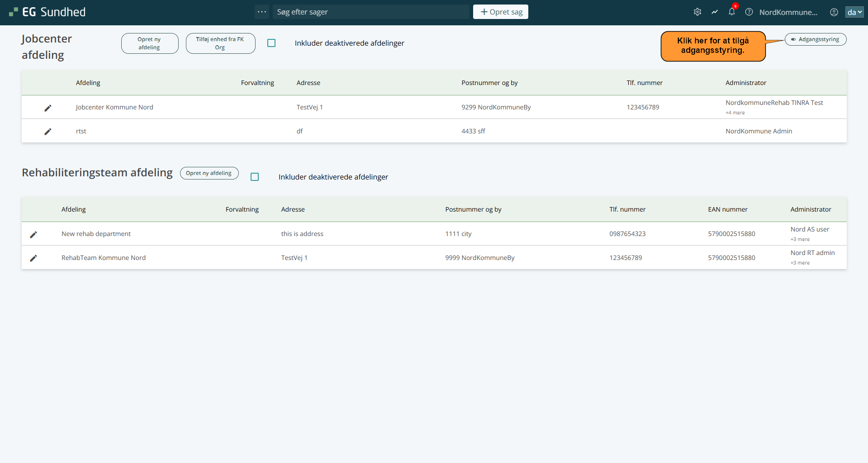
Task: Open the help question mark icon
Action: (x=749, y=12)
